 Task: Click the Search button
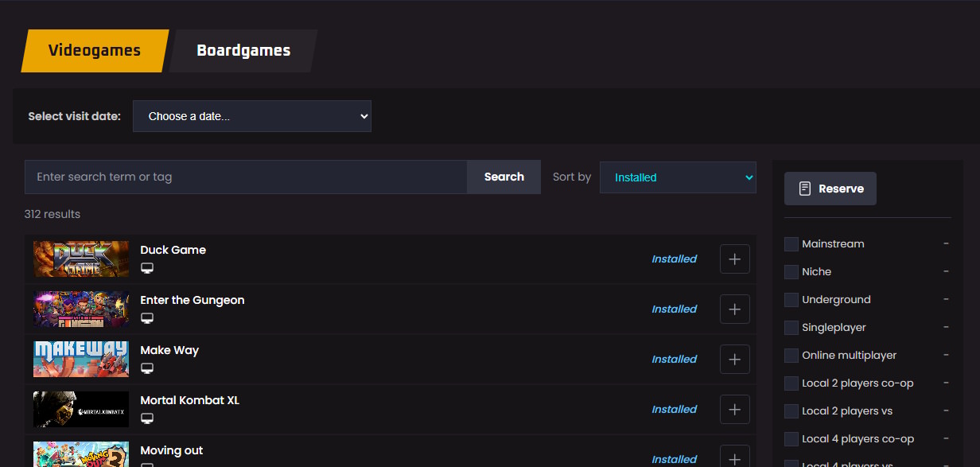coord(504,177)
